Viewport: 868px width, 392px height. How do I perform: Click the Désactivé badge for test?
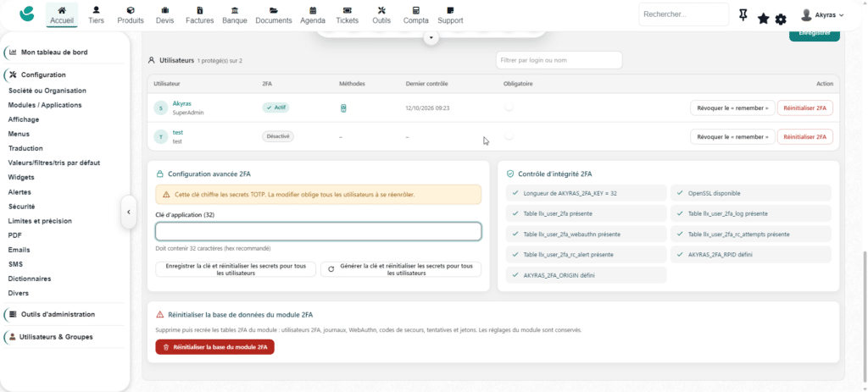pos(278,136)
